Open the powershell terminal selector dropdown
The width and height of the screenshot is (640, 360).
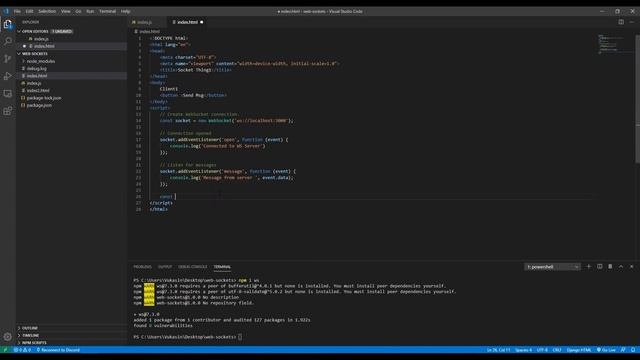(x=552, y=267)
